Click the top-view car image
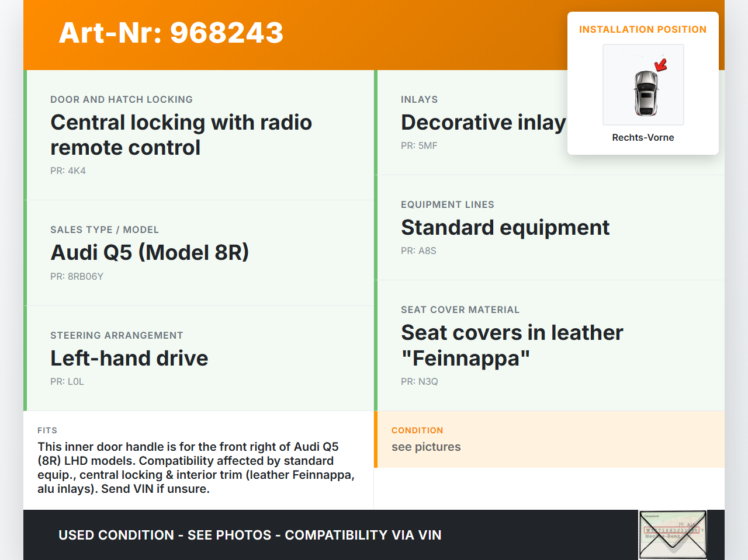Screen dimensions: 748x560 pyautogui.click(x=645, y=92)
